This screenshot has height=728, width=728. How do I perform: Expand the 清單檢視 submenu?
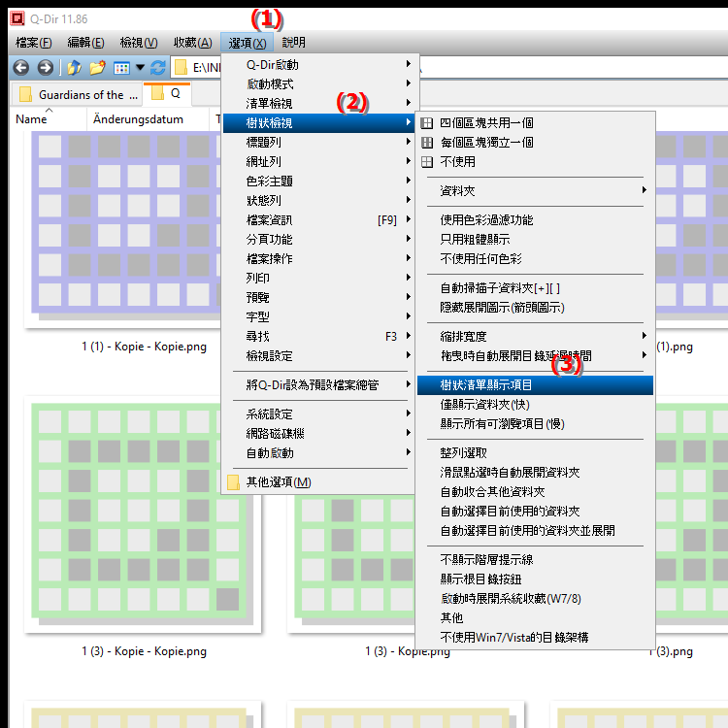tap(318, 104)
